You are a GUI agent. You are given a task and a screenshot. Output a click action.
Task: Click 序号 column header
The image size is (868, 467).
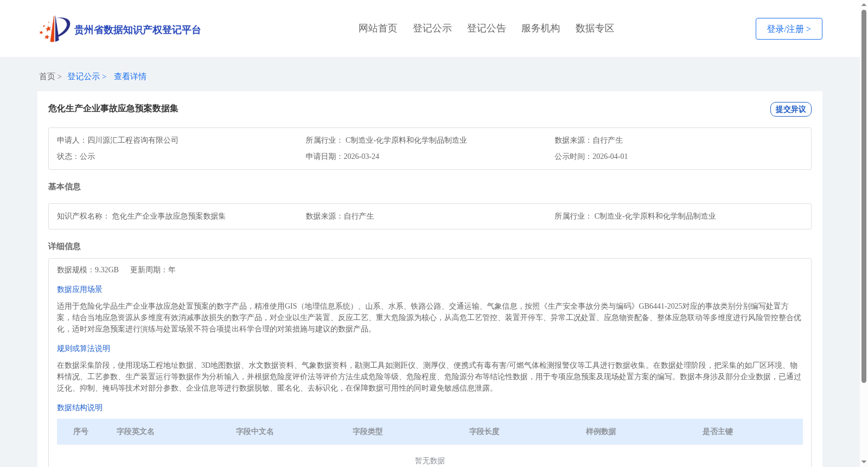[81, 432]
